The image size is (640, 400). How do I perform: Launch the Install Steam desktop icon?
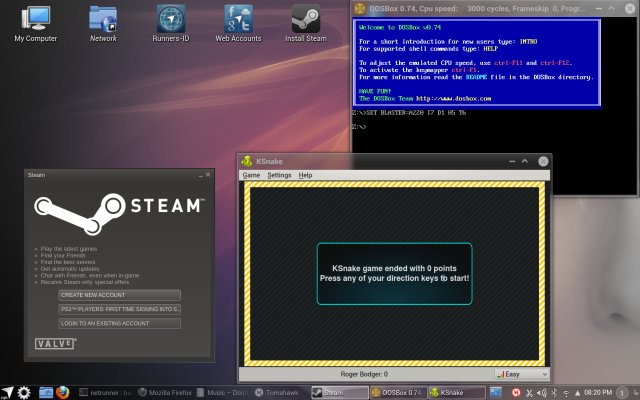tap(306, 18)
